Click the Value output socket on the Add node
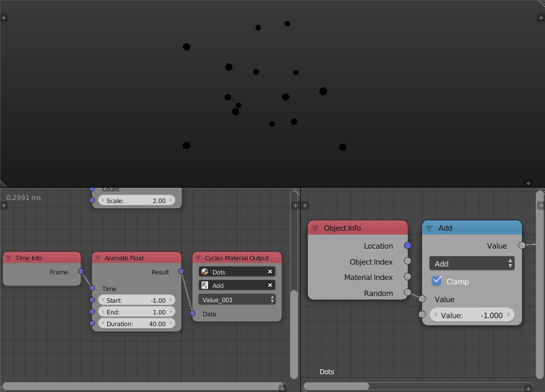545x392 pixels. tap(522, 246)
